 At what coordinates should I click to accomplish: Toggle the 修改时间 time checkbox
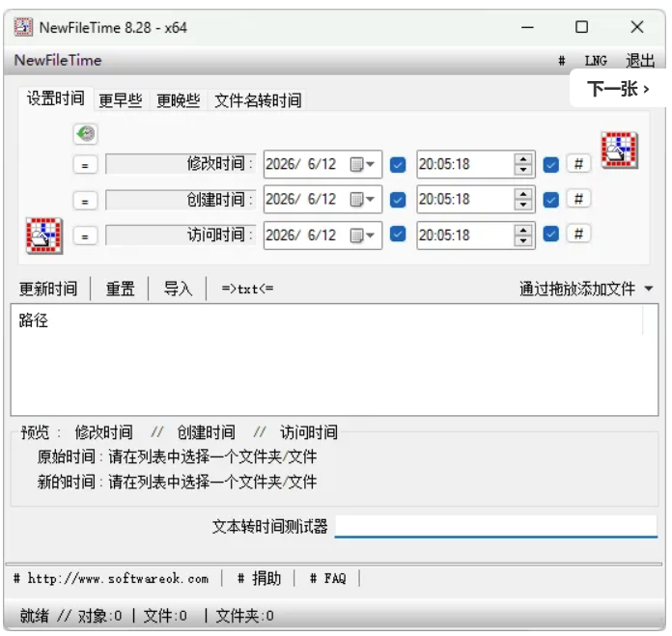coord(550,164)
